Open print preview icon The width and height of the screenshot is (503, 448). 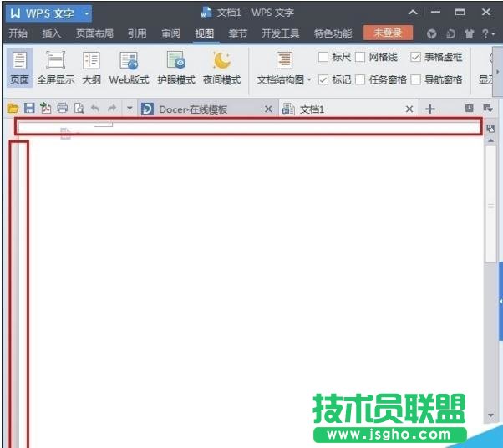pos(79,108)
